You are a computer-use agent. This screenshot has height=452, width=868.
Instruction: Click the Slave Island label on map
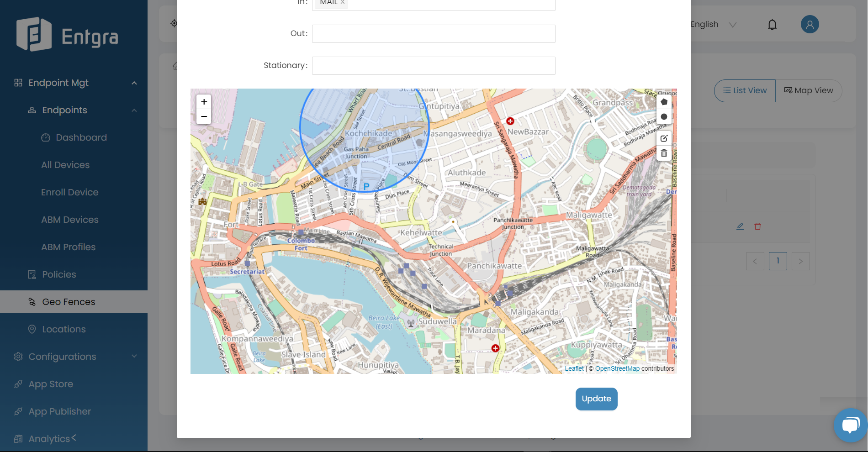tap(303, 354)
